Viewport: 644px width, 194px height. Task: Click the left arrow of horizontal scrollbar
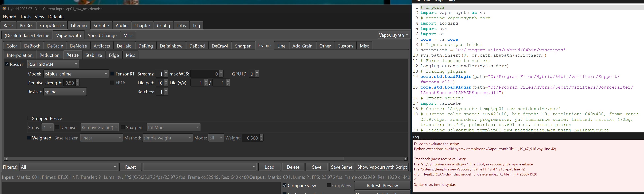pos(6,159)
